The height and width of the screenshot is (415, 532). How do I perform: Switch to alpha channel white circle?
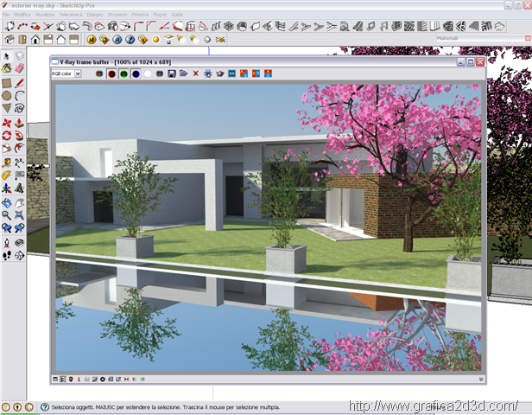click(x=148, y=74)
